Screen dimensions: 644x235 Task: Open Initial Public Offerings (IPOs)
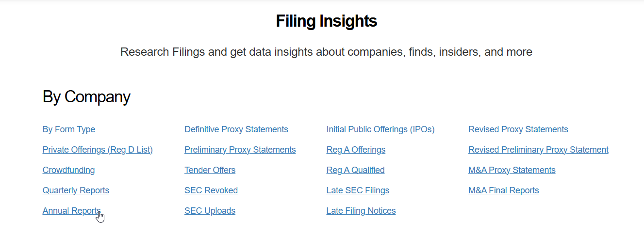[380, 129]
